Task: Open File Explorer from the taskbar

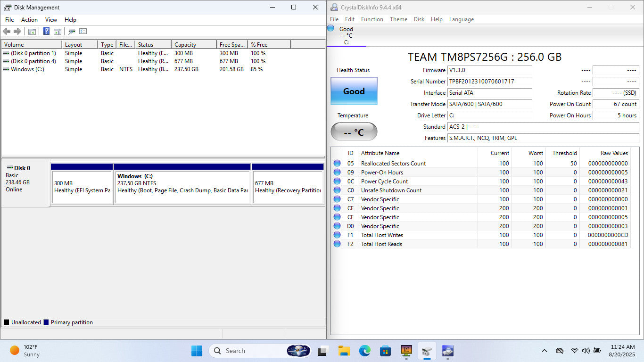Action: (x=344, y=351)
